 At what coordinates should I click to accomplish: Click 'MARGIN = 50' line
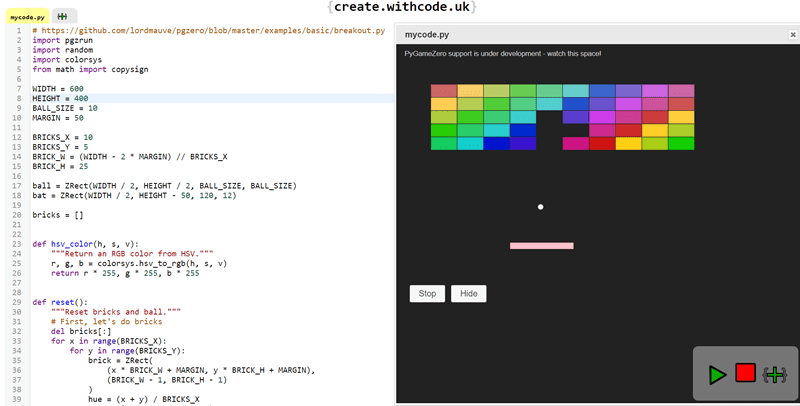point(58,118)
